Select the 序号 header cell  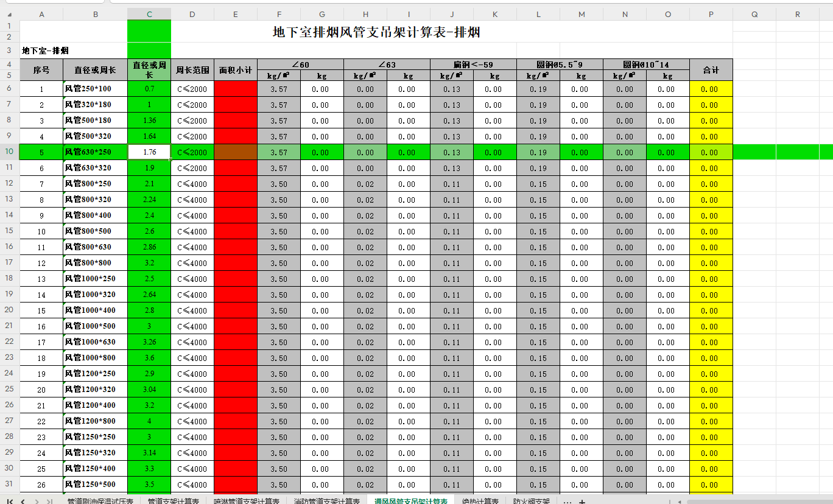click(x=41, y=70)
